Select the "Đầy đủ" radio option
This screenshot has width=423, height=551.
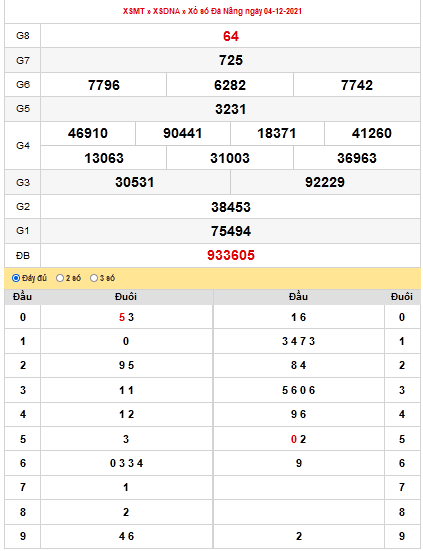point(16,278)
